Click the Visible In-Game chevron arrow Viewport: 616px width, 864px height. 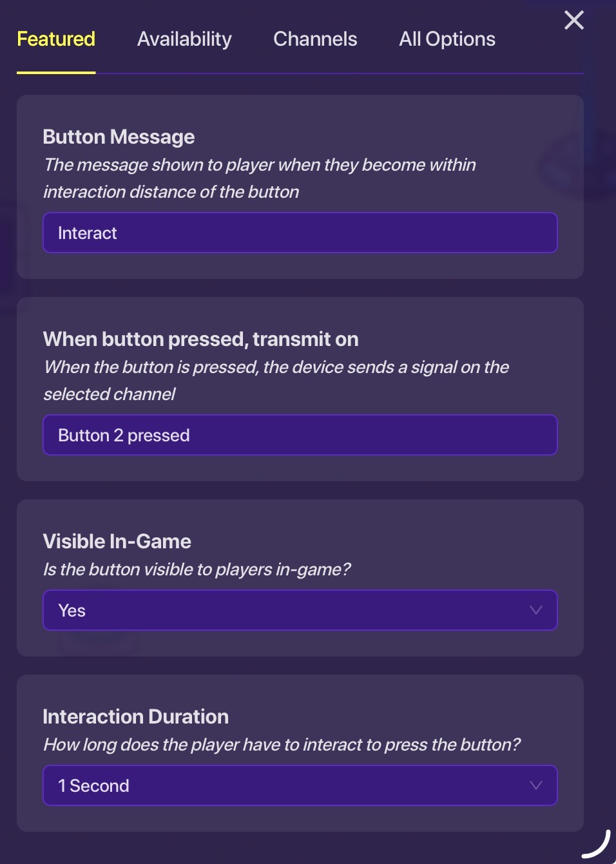(x=535, y=610)
